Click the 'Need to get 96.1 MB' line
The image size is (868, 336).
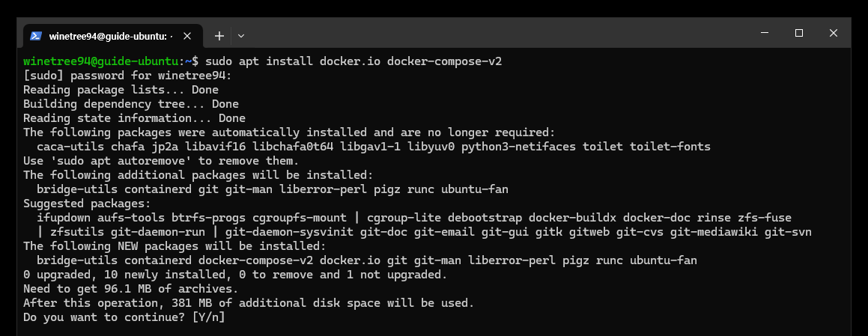130,289
